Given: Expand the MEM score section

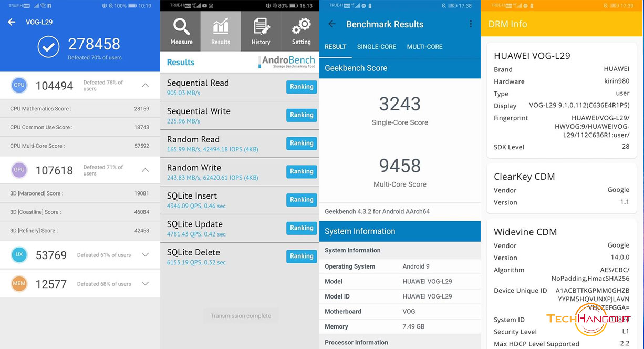Looking at the screenshot, I should [x=146, y=284].
